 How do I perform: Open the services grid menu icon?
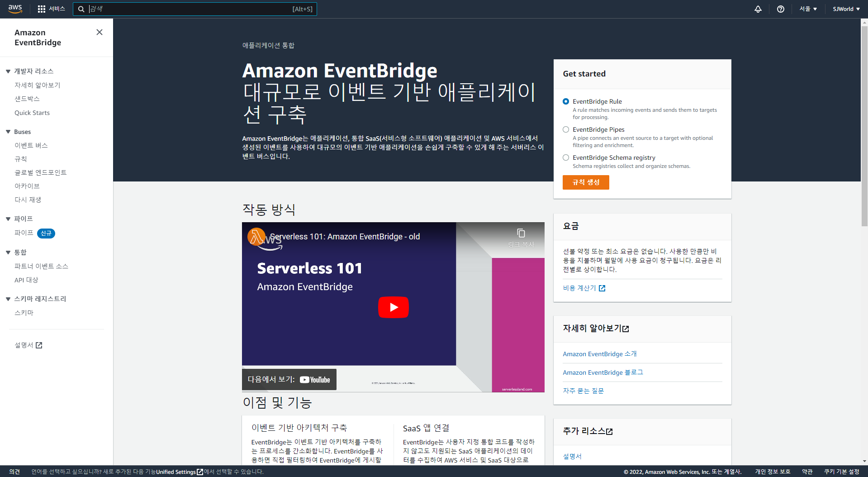[42, 9]
